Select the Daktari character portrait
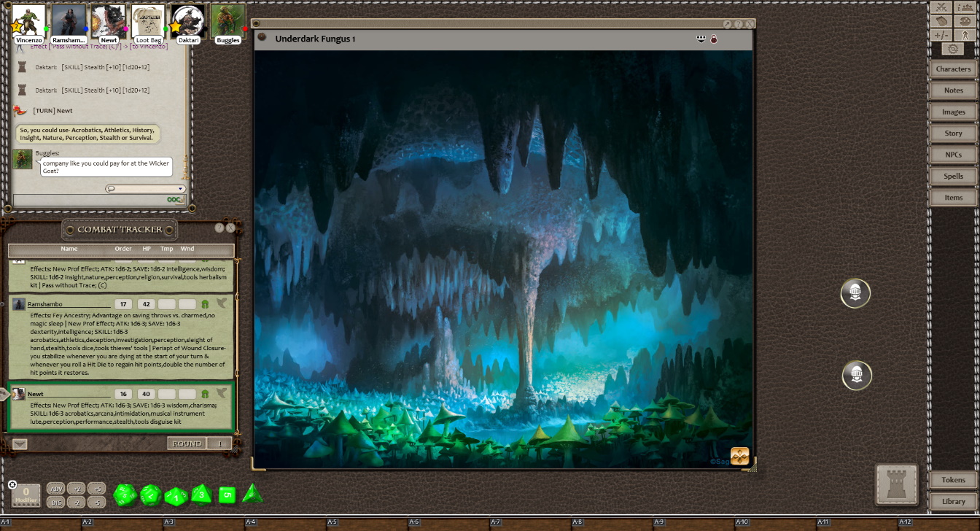 [187, 21]
